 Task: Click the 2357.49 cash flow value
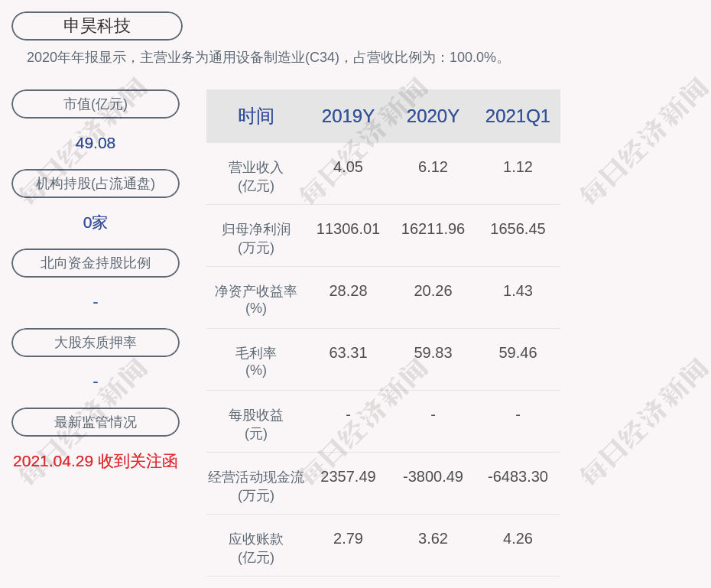pos(348,476)
